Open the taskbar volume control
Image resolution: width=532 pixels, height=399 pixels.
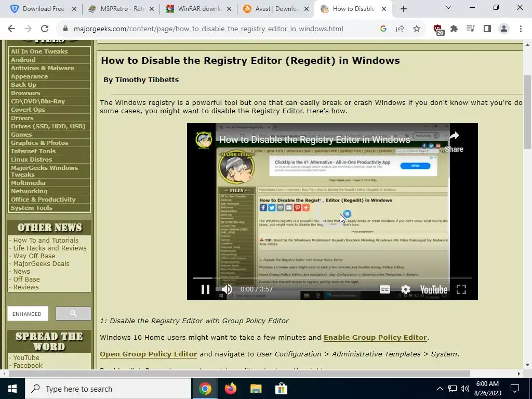[x=465, y=389]
